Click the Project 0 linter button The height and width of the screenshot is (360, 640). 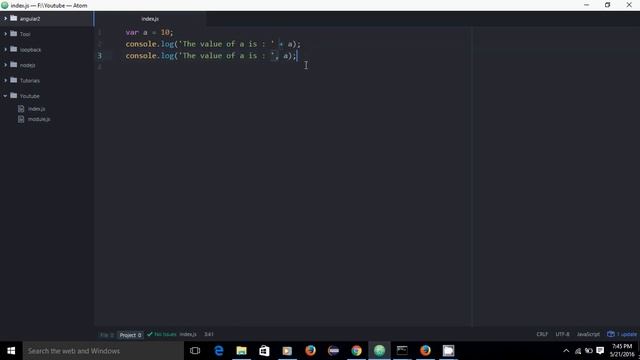coord(130,335)
